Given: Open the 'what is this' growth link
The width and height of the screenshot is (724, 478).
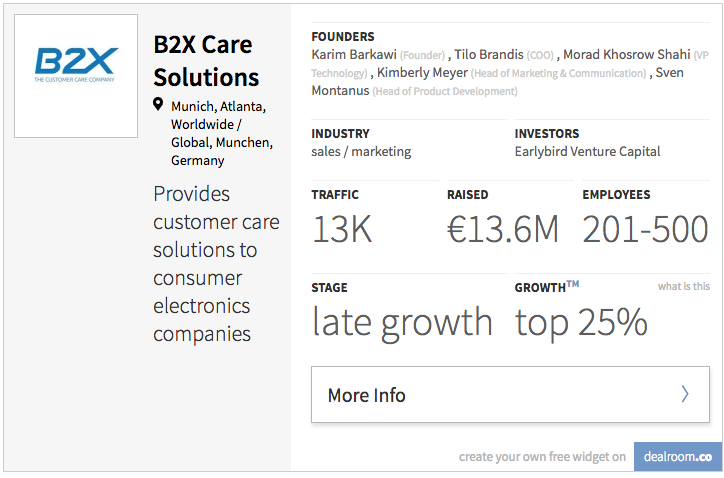Looking at the screenshot, I should click(684, 286).
